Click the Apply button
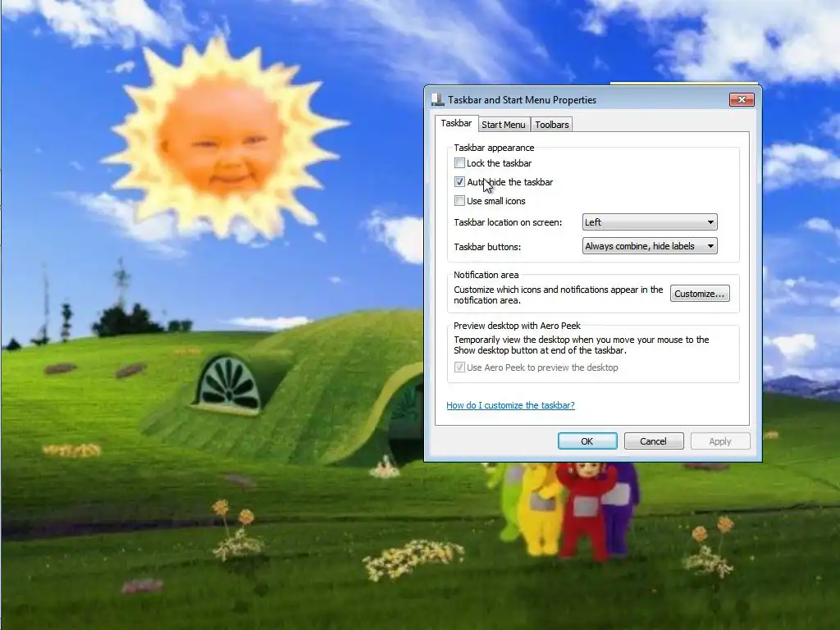 pyautogui.click(x=720, y=441)
